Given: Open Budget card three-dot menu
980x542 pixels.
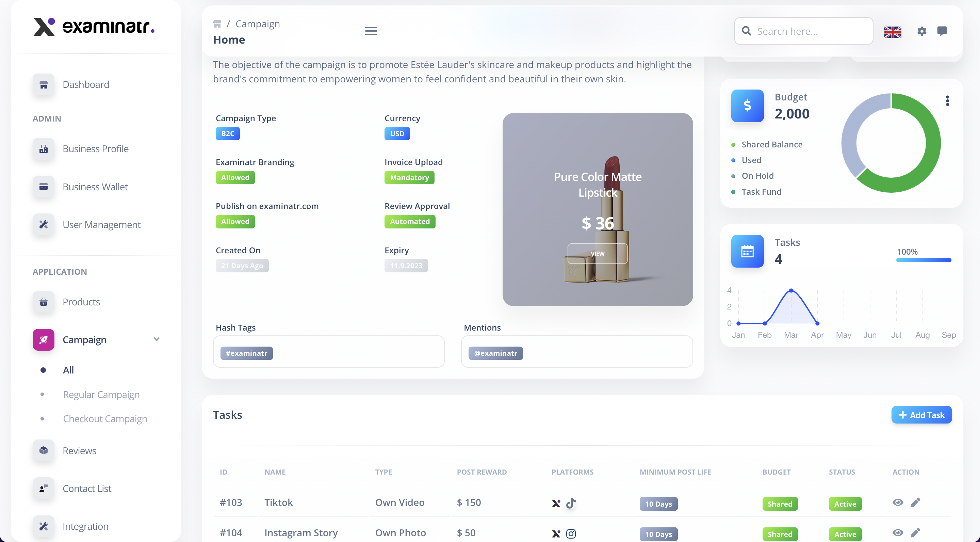Looking at the screenshot, I should (947, 100).
